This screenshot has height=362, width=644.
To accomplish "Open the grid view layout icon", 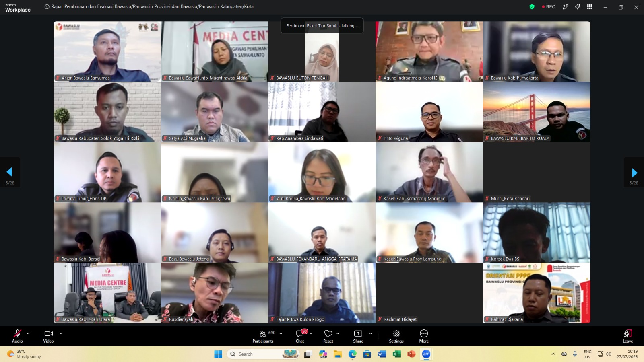I will click(x=590, y=7).
